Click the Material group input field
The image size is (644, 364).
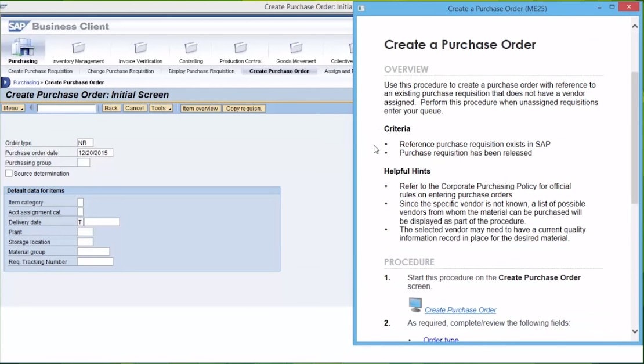[x=93, y=251]
